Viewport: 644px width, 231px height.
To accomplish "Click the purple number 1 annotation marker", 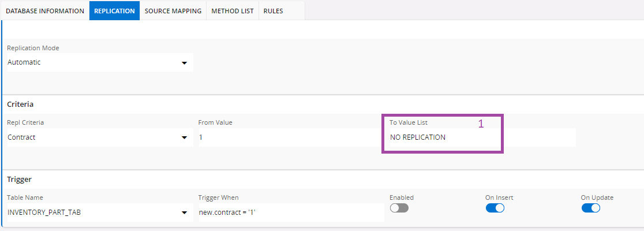I will pyautogui.click(x=481, y=124).
